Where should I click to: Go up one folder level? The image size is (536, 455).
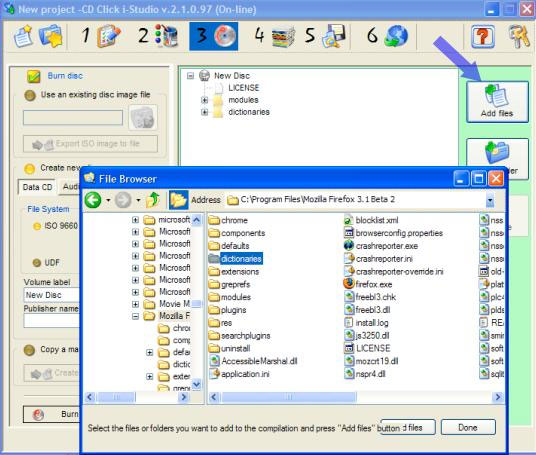point(153,200)
